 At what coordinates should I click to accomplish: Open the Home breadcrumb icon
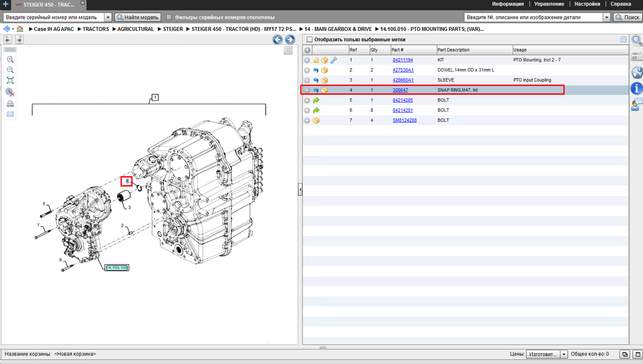click(20, 29)
